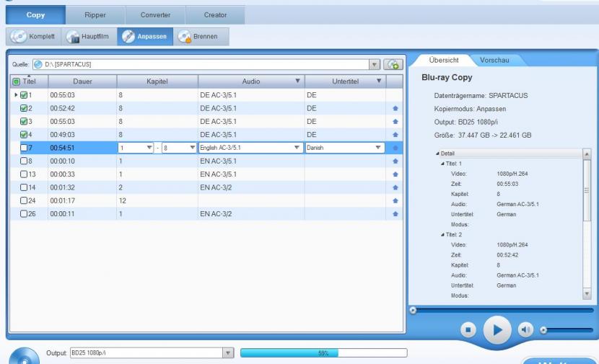
Task: Expand the Output BD25 1080p/i dropdown
Action: tap(227, 352)
